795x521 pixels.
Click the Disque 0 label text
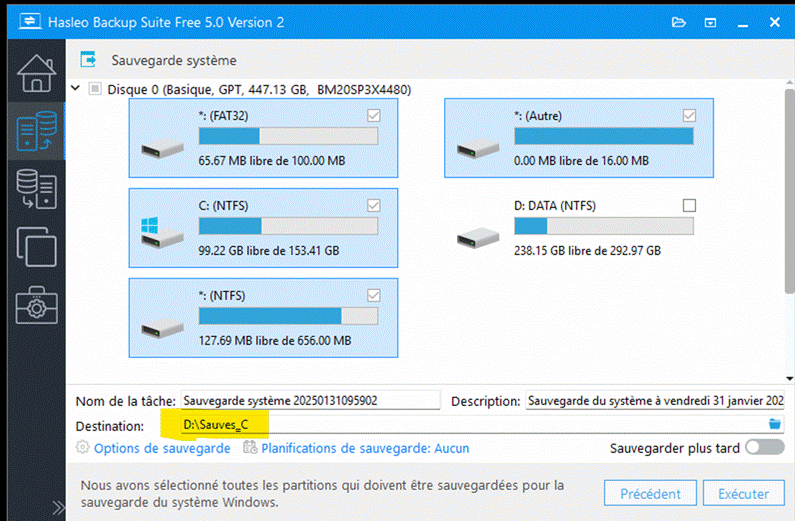pyautogui.click(x=259, y=90)
